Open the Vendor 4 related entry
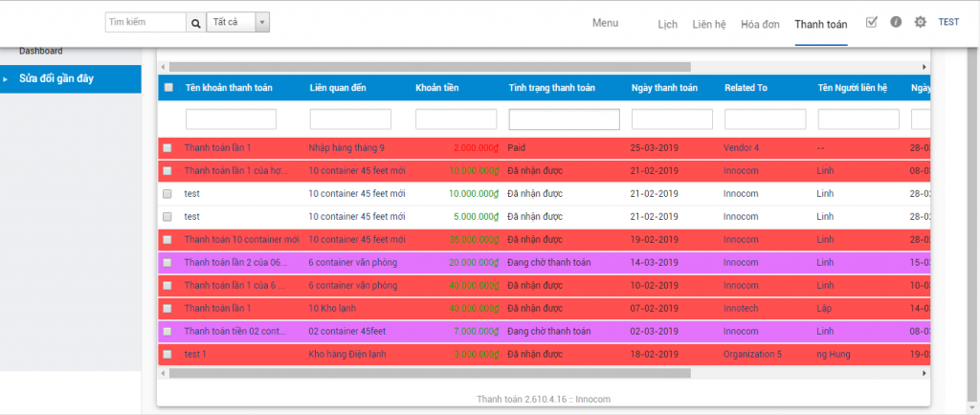980x415 pixels. [x=742, y=148]
